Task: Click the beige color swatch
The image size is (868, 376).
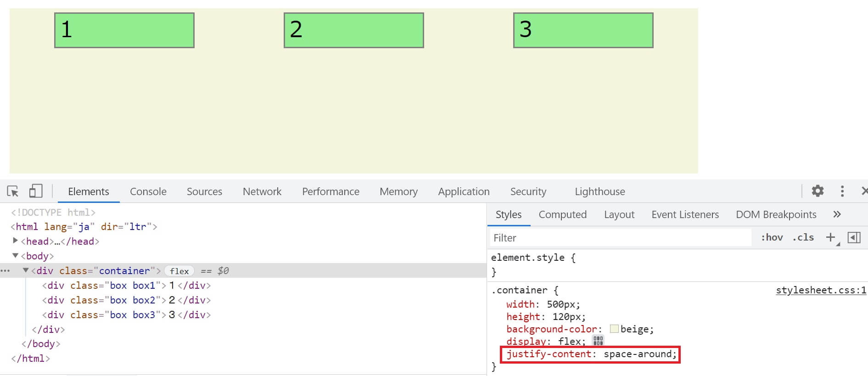Action: click(614, 329)
